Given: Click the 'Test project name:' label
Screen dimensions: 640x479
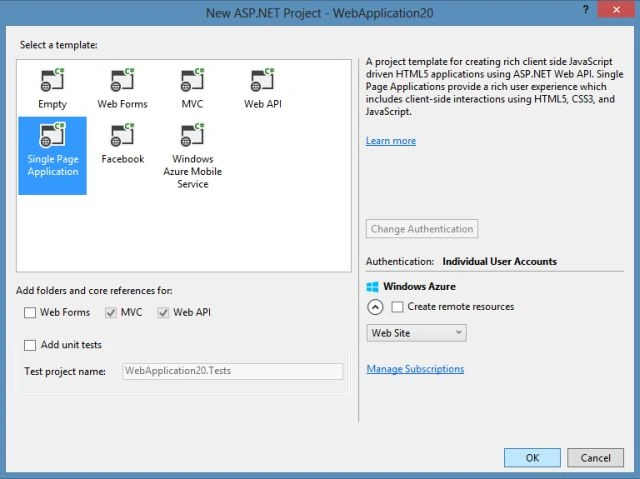Looking at the screenshot, I should (x=65, y=371).
